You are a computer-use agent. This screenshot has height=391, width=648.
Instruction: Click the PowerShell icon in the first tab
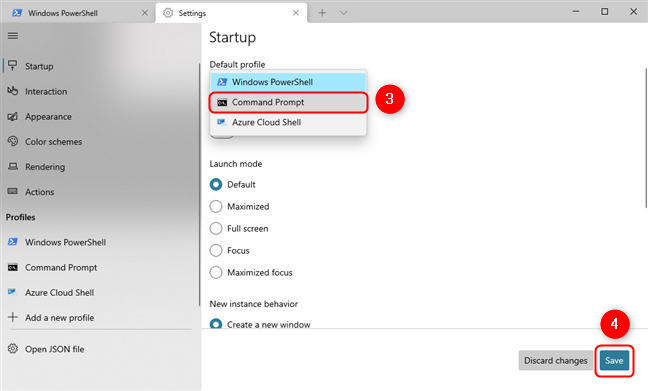pos(17,13)
